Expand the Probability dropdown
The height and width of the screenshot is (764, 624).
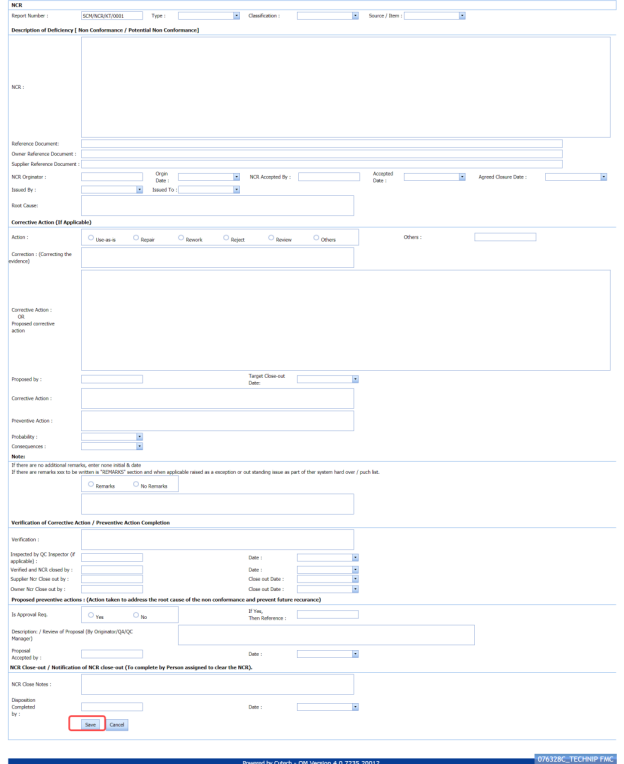pyautogui.click(x=112, y=436)
